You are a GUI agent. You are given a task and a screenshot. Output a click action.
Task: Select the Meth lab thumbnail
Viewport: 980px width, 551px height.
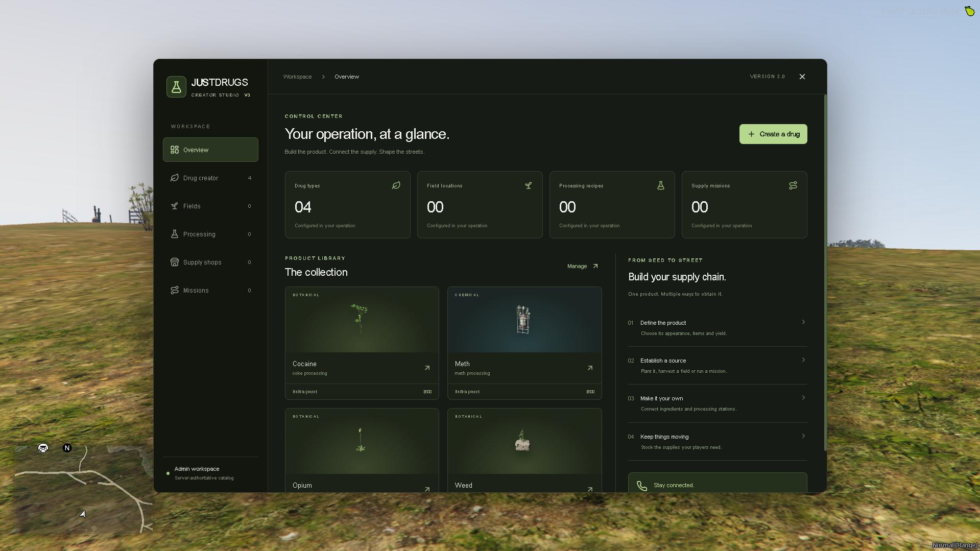point(524,320)
